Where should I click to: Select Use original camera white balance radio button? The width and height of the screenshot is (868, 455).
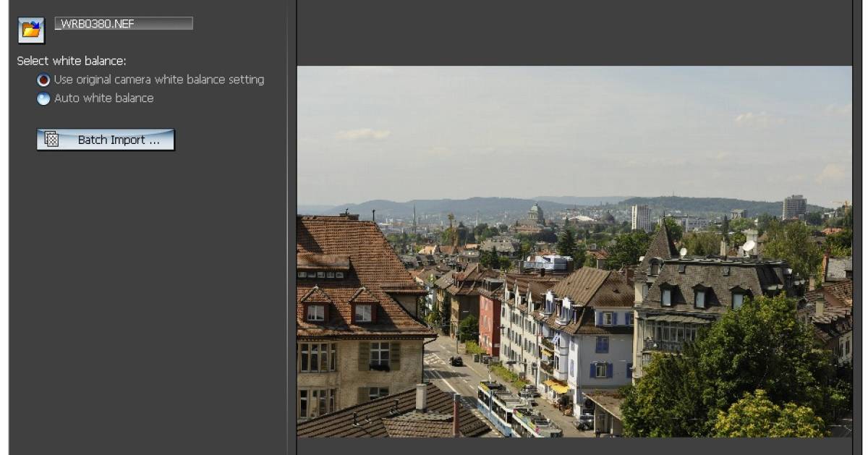(x=43, y=80)
